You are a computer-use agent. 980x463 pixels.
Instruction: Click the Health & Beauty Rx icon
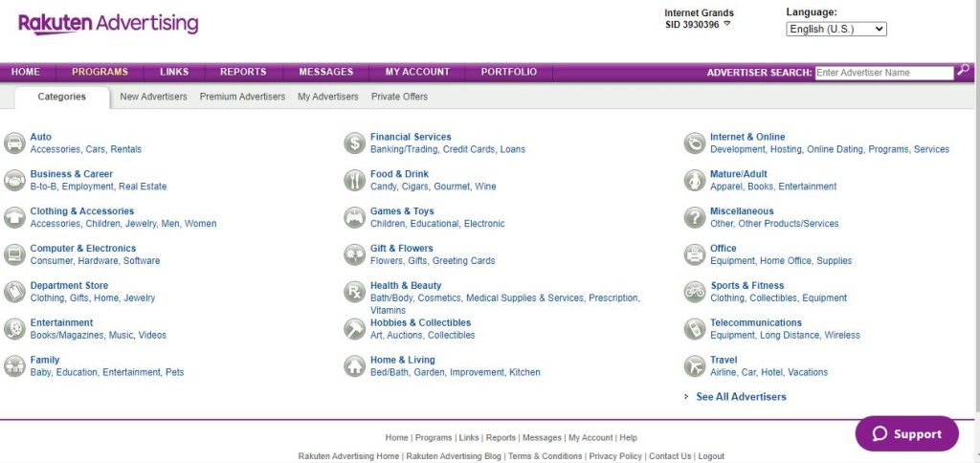[x=354, y=292]
